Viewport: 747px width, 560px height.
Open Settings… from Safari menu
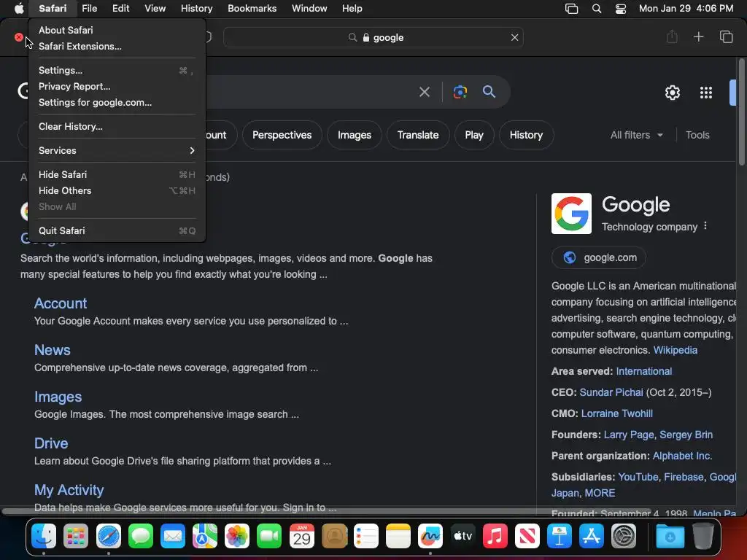tap(117, 70)
